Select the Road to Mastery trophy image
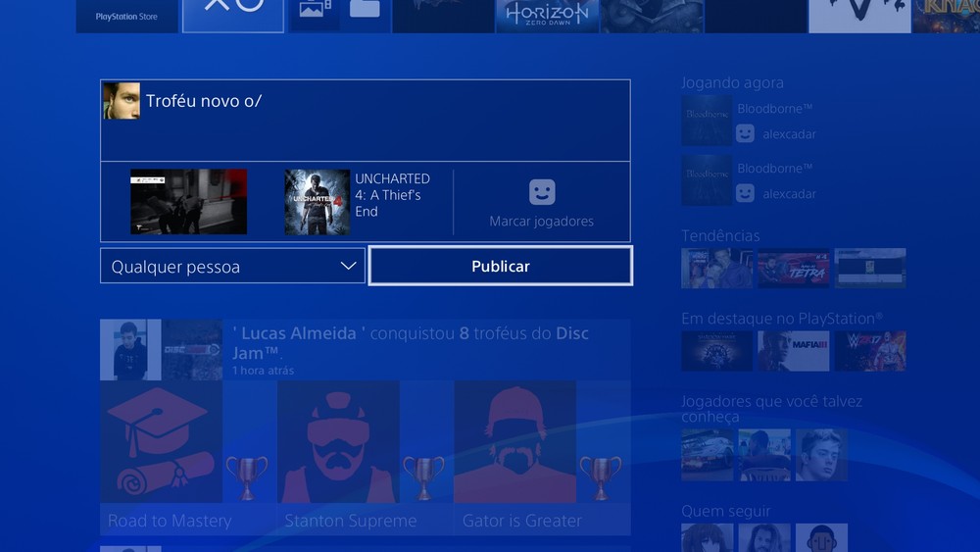This screenshot has width=980, height=552. 162,442
